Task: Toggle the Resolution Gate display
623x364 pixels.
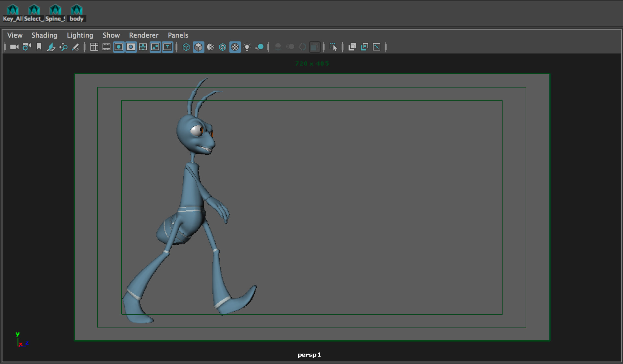Action: click(119, 47)
